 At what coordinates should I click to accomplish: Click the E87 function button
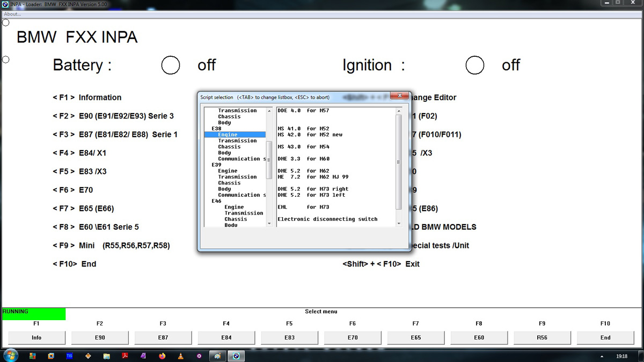163,337
